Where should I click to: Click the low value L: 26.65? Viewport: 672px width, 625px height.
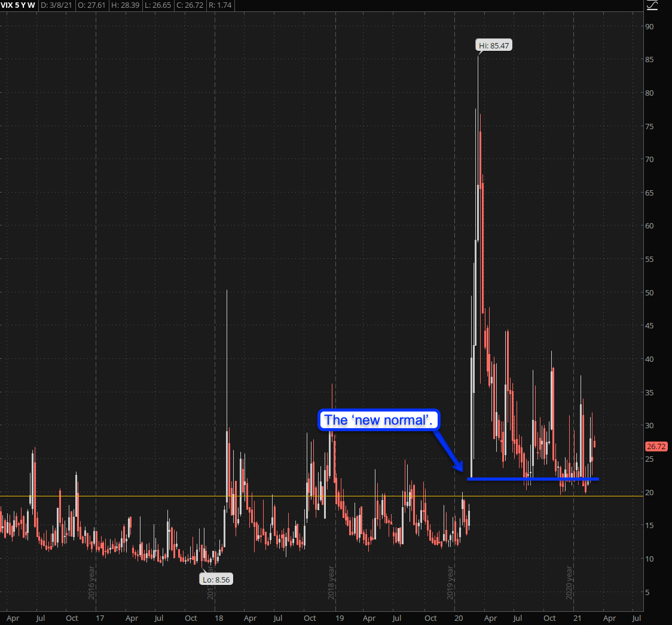point(158,5)
